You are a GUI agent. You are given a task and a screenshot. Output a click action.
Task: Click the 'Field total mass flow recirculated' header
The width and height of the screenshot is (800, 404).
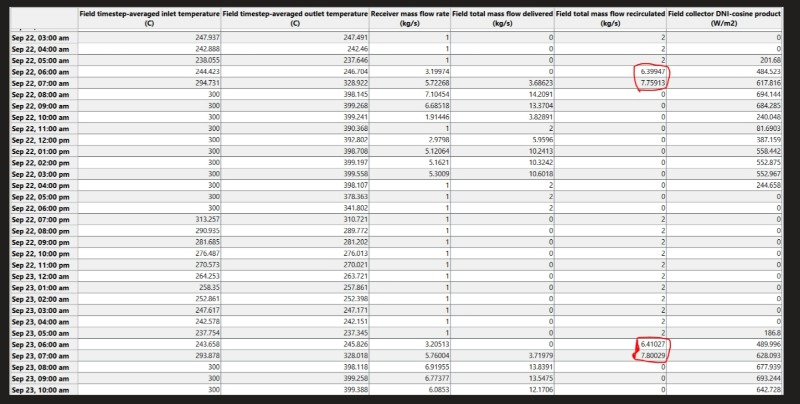tap(610, 19)
